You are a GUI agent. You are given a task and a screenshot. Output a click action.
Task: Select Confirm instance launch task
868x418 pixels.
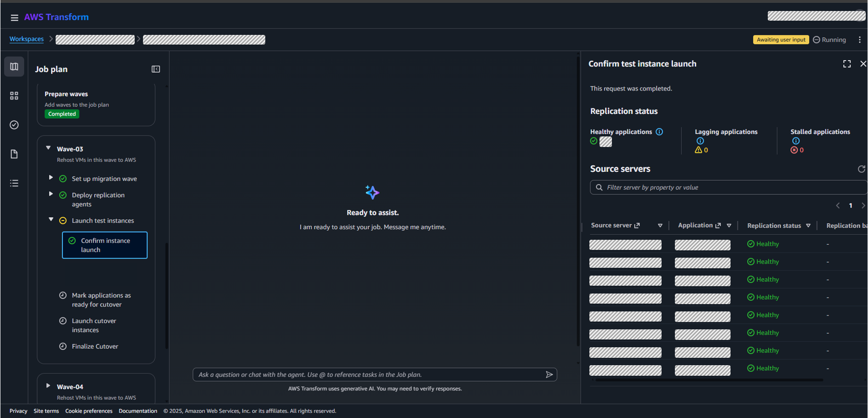[105, 245]
